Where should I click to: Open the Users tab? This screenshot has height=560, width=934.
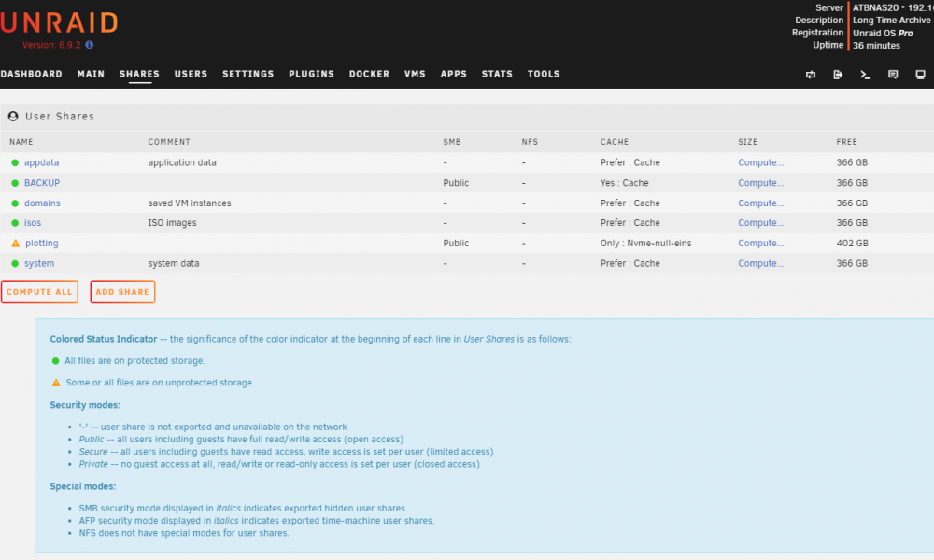coord(191,74)
